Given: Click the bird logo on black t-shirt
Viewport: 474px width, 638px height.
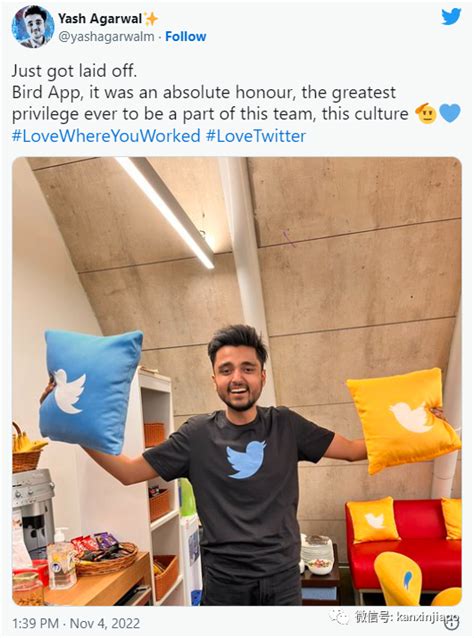Looking at the screenshot, I should pos(246,459).
